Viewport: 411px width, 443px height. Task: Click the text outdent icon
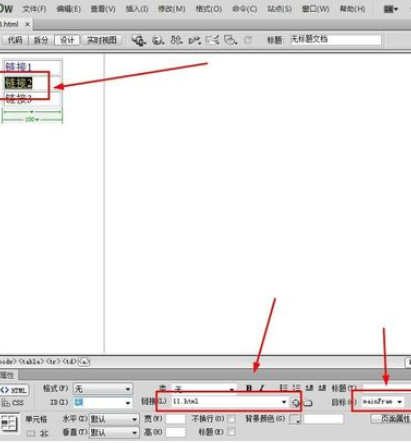pyautogui.click(x=309, y=388)
